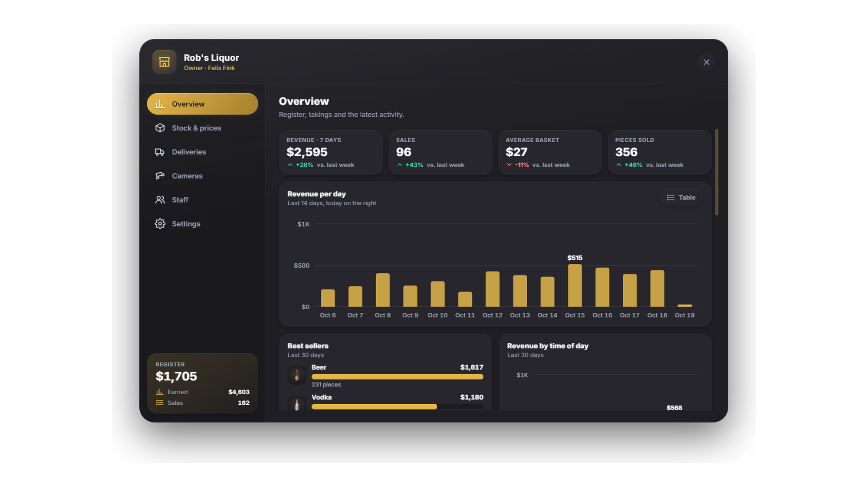Click the Settings gear icon
The image size is (868, 488).
point(160,224)
